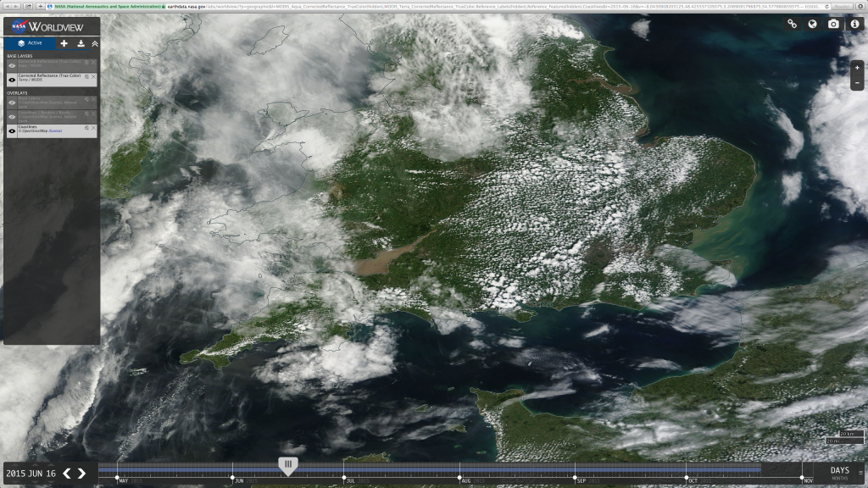868x488 pixels.
Task: Click the timeline collapse handle
Action: 861,473
